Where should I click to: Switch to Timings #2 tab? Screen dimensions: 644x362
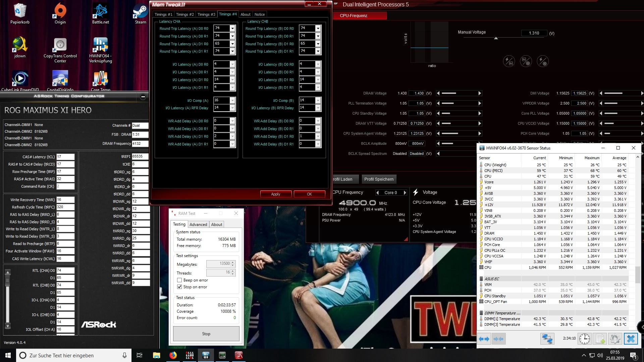[x=185, y=14]
